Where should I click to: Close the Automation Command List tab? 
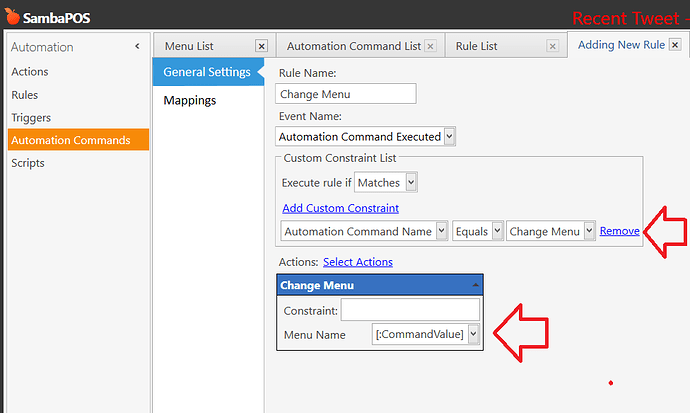click(x=430, y=46)
